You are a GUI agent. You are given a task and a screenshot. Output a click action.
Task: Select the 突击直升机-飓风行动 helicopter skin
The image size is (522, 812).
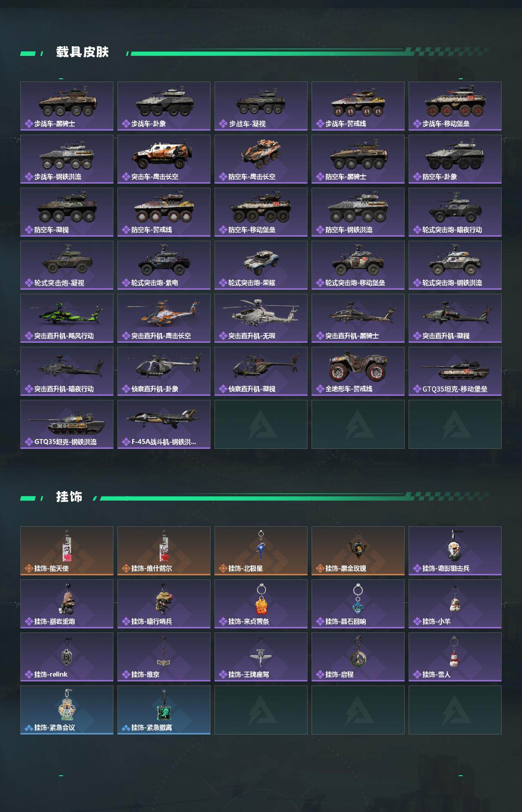point(67,318)
